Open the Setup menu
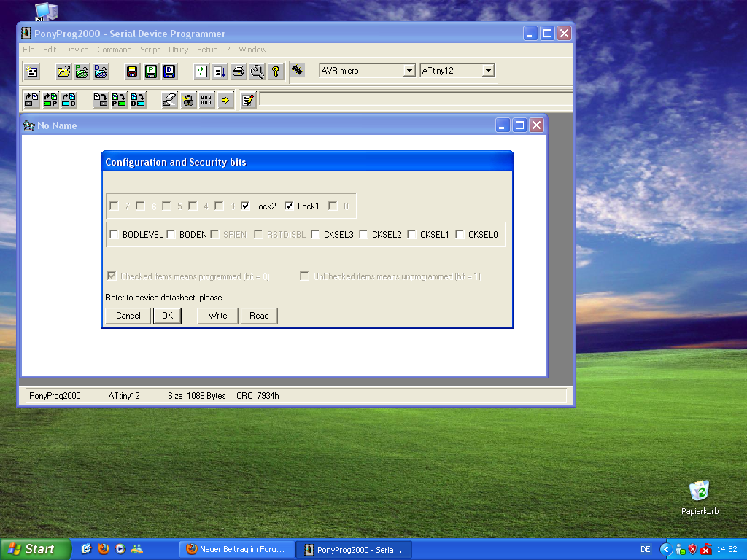Viewport: 747px width, 560px height. click(x=207, y=50)
